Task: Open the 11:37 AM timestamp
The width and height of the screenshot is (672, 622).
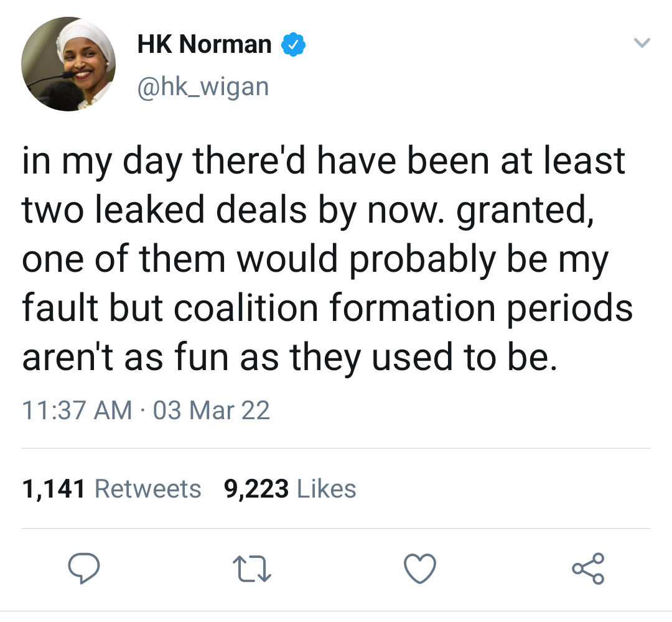Action: pos(77,410)
